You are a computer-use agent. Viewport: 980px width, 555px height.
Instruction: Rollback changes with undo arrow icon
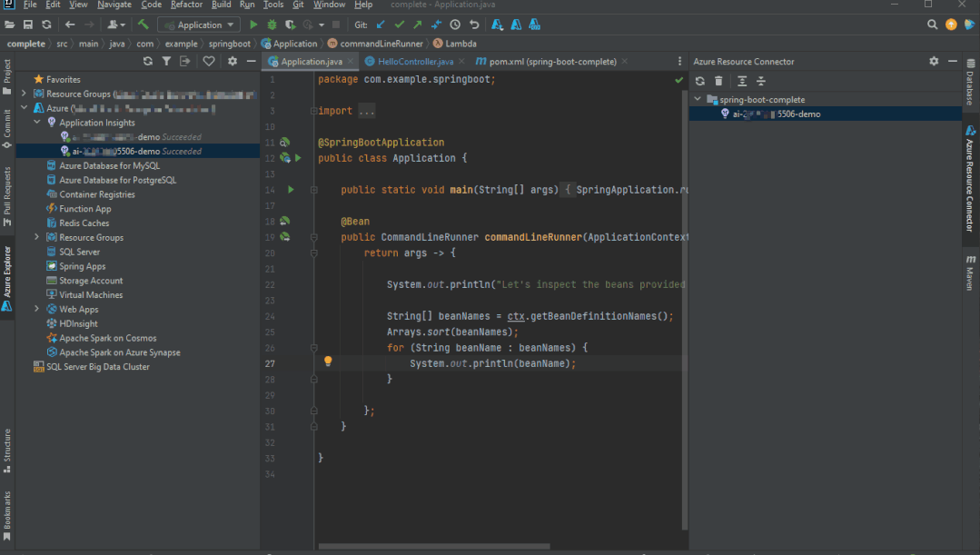point(474,25)
